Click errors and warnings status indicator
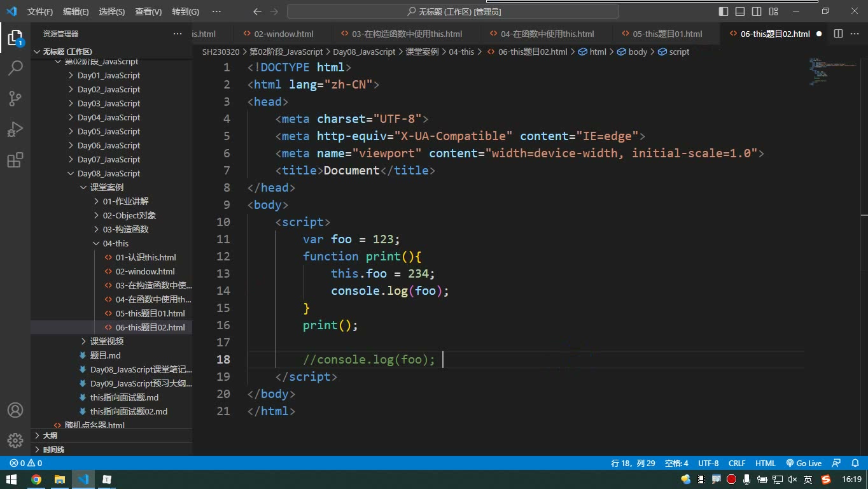 (x=26, y=464)
